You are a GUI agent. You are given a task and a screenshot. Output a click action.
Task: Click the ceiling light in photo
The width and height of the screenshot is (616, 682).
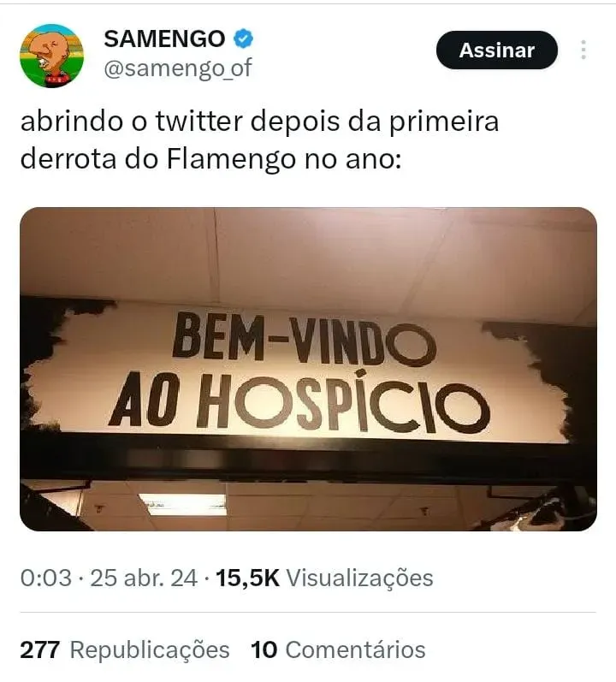pos(182,504)
